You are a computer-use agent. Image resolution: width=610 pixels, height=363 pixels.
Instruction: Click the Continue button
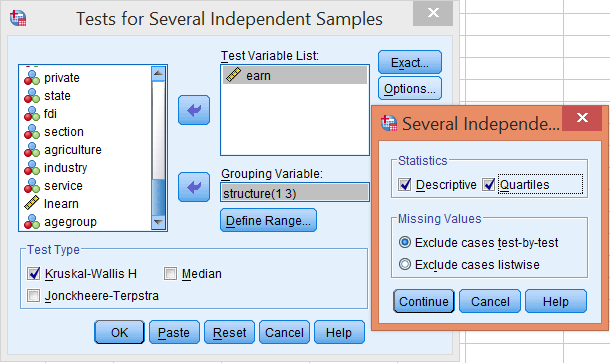click(x=424, y=302)
